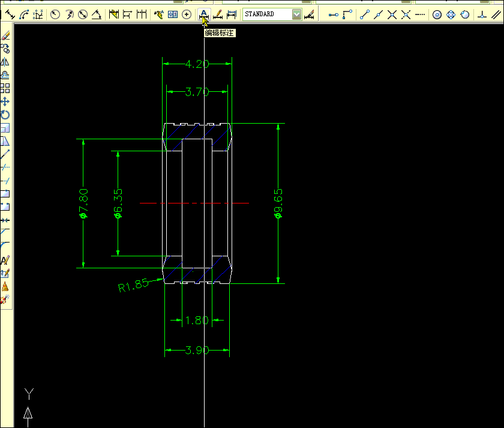Select the Array tool
Viewport: 504px width, 428px height.
(5, 88)
